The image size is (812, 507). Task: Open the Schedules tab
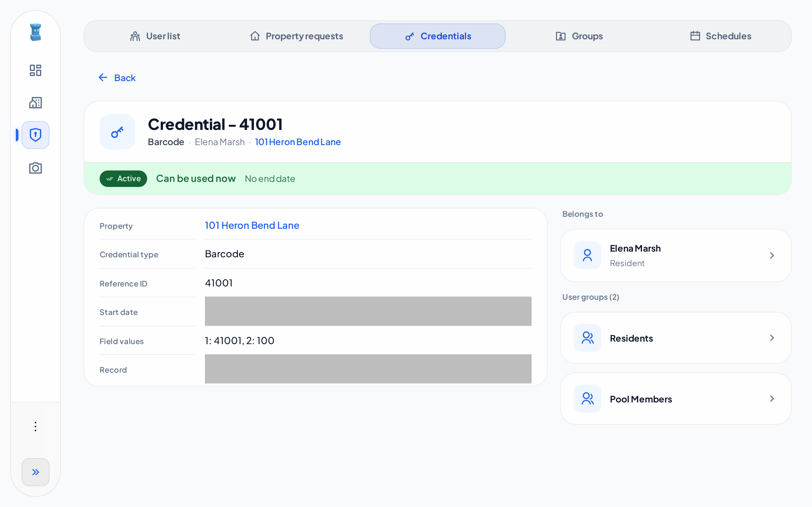720,36
